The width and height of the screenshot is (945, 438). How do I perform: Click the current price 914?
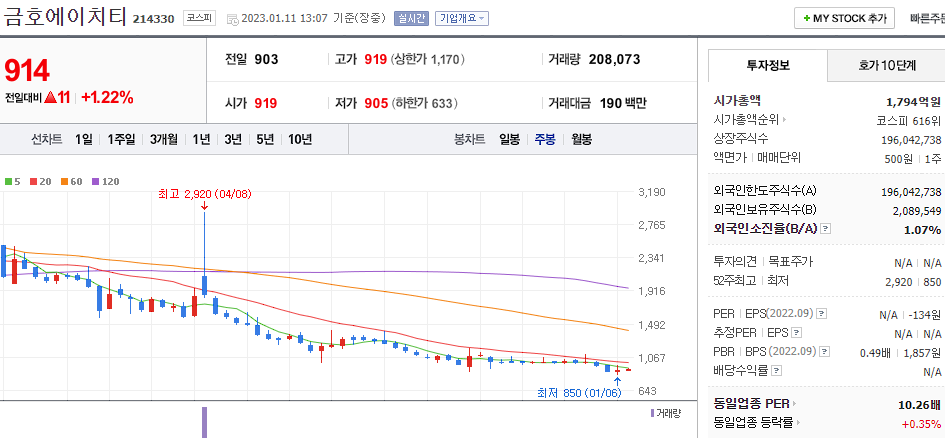point(27,71)
